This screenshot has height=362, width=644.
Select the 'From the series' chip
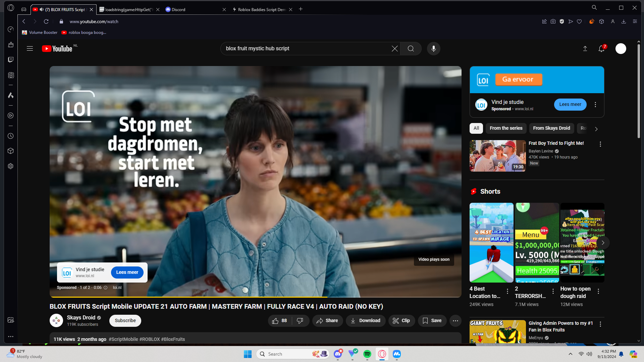tap(506, 128)
